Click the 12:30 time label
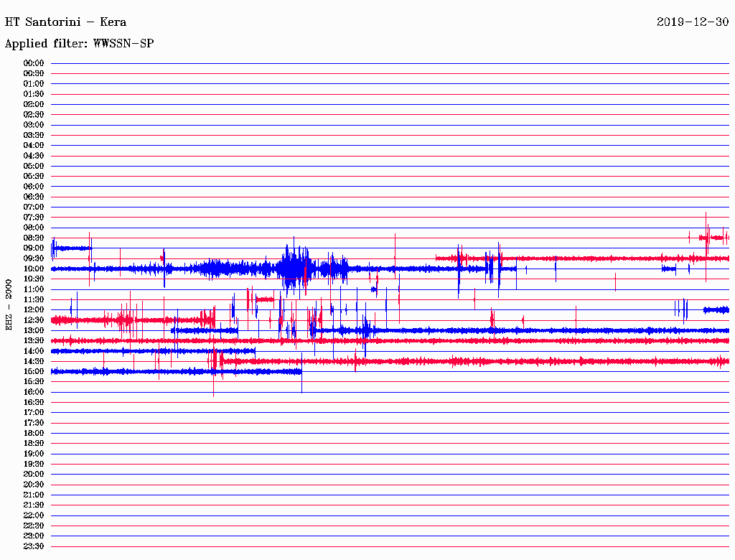Image resolution: width=735 pixels, height=560 pixels. coord(34,320)
